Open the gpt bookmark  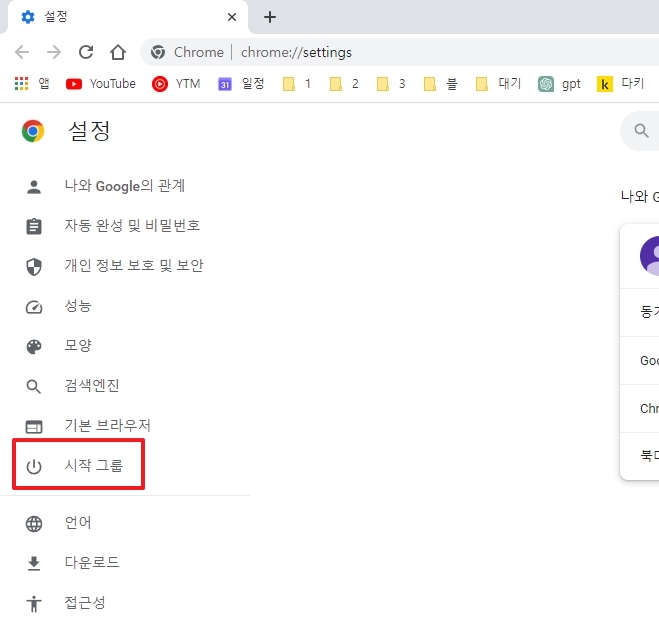pos(559,84)
